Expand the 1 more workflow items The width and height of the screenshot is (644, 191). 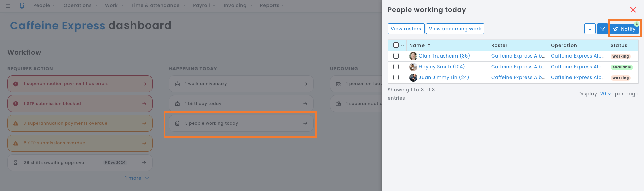[x=137, y=178]
